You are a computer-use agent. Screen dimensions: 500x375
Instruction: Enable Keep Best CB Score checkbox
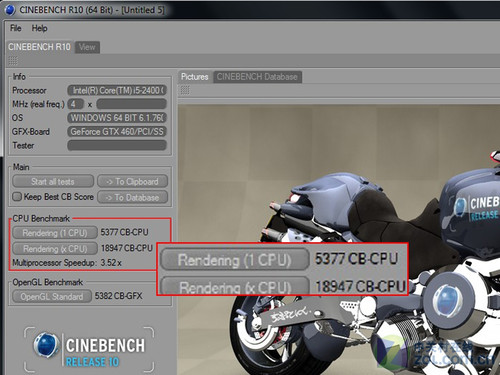[17, 197]
